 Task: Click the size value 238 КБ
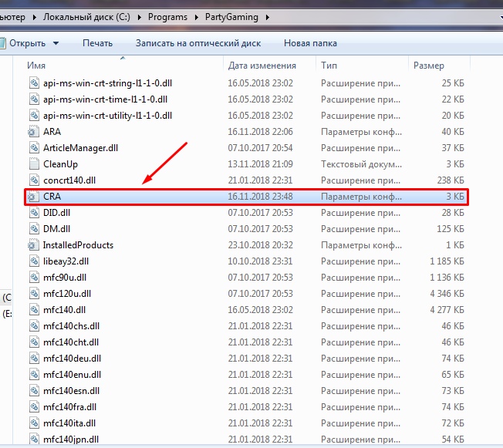pos(451,180)
